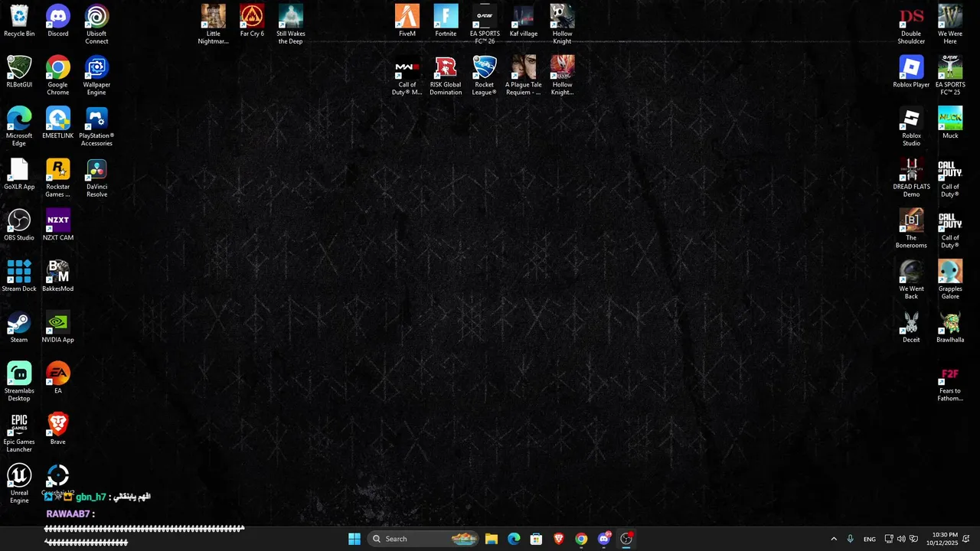Select the EMEETLINK desktop icon

pos(58,124)
